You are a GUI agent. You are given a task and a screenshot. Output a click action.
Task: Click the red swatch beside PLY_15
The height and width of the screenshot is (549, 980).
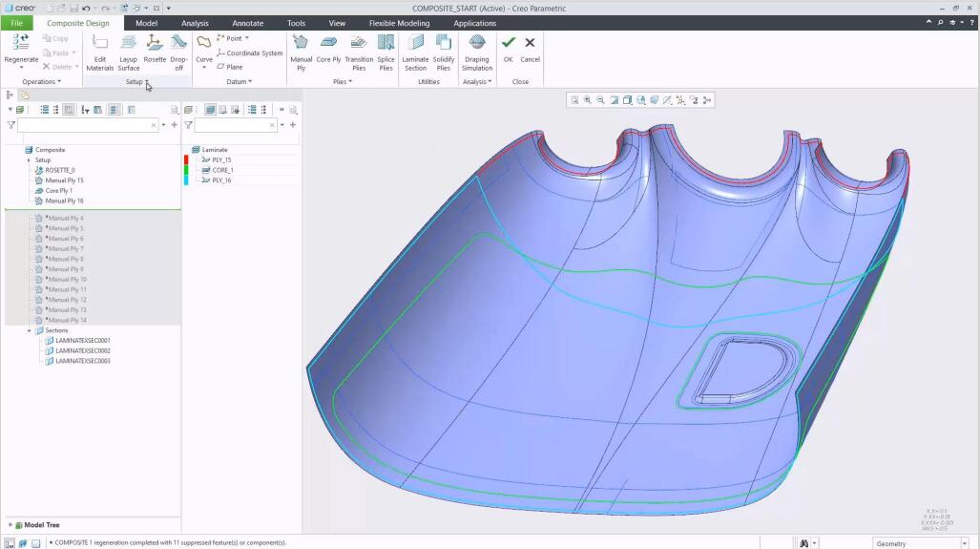186,159
